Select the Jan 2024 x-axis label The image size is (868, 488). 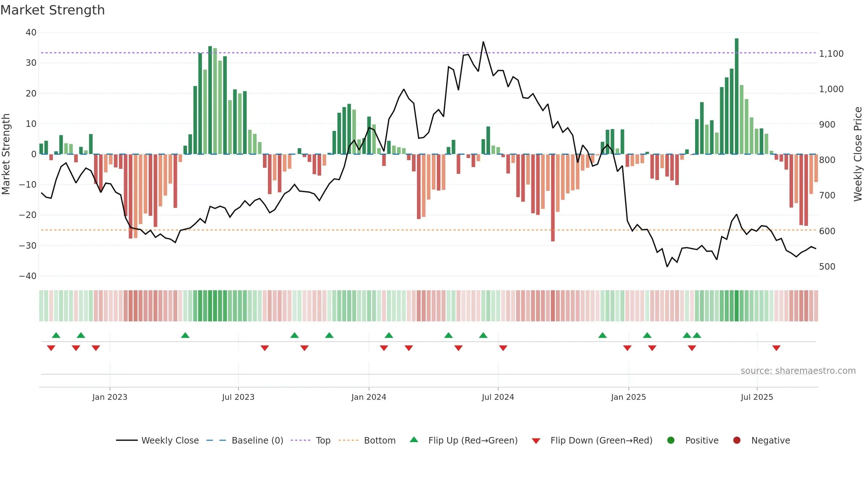click(369, 397)
